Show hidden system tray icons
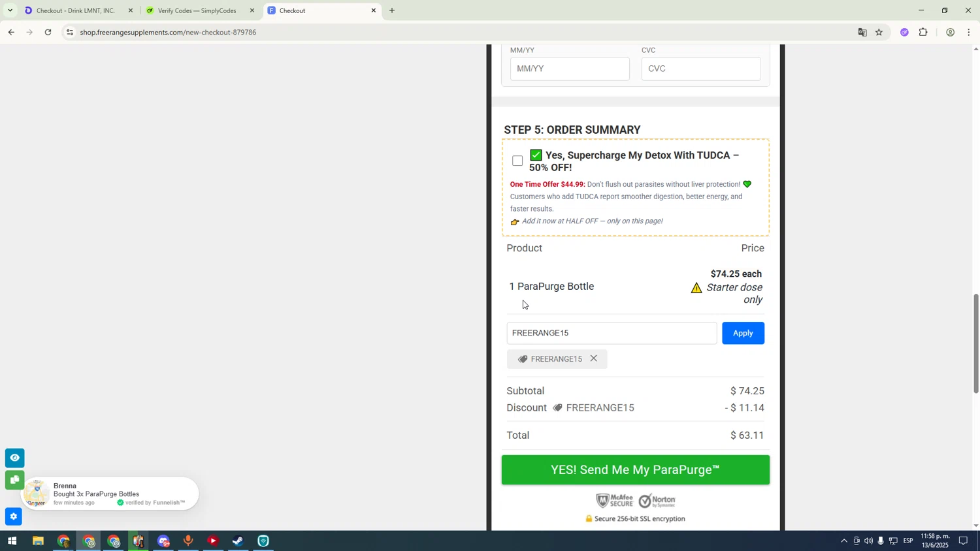Screen dimensions: 980x551 tap(844, 541)
